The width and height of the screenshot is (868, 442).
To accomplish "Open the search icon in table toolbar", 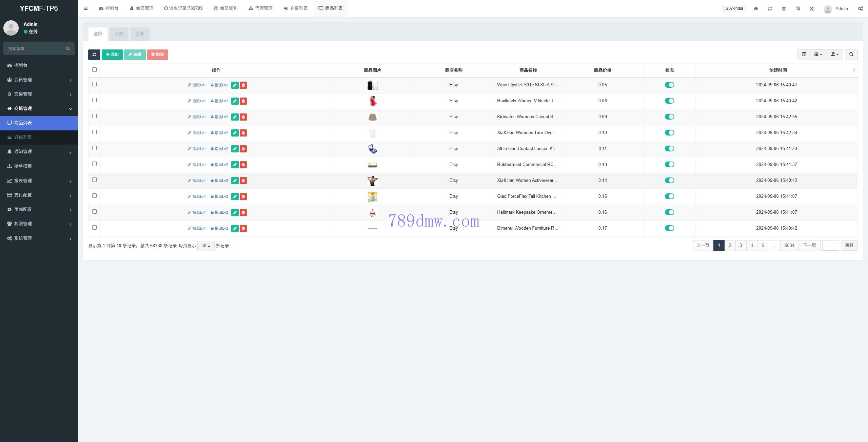I will 851,55.
